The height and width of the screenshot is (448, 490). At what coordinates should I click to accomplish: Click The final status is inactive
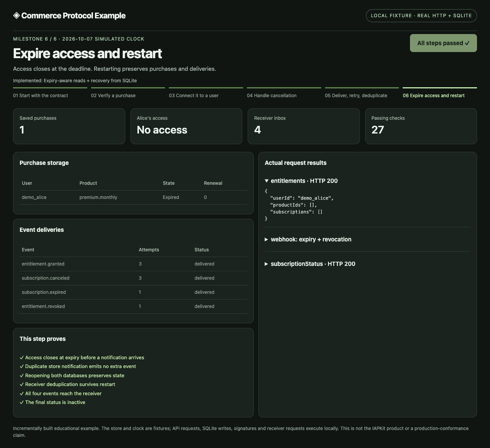(x=52, y=402)
